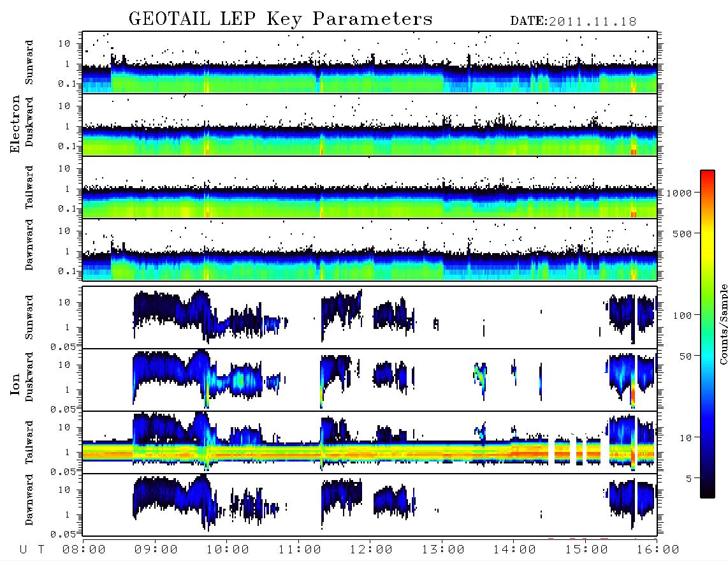The width and height of the screenshot is (728, 561).
Task: Click the 'GEOTAIL LEP Key Parameters' title
Action: click(x=280, y=20)
